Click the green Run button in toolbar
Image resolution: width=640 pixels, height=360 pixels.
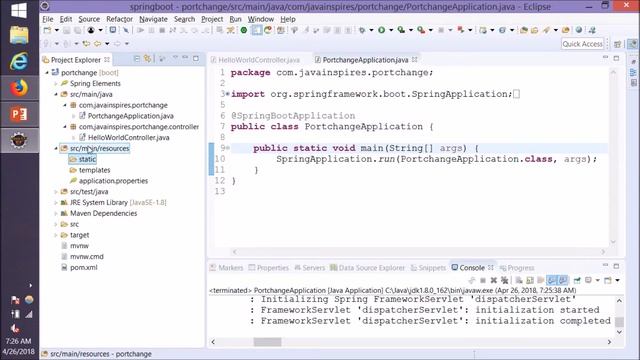[x=381, y=30]
